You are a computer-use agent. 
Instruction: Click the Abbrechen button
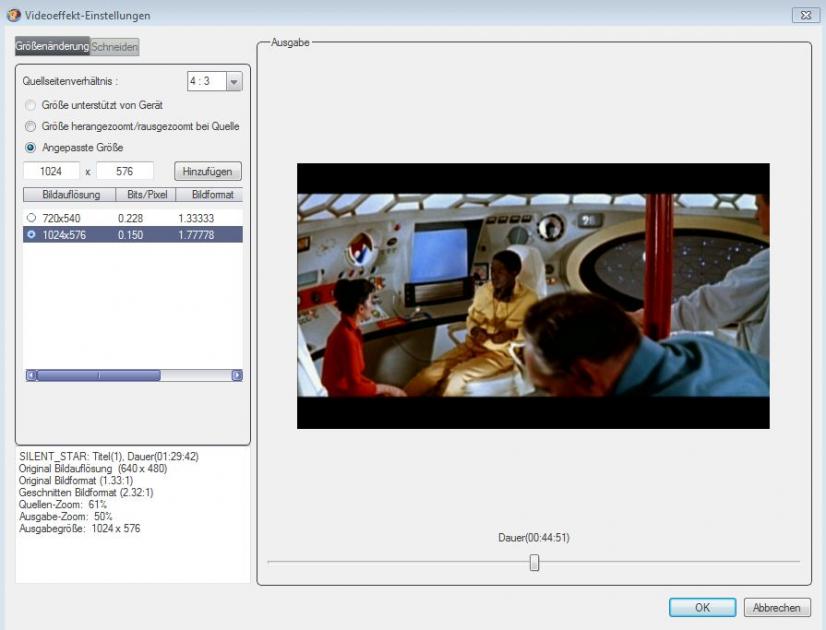pyautogui.click(x=776, y=607)
